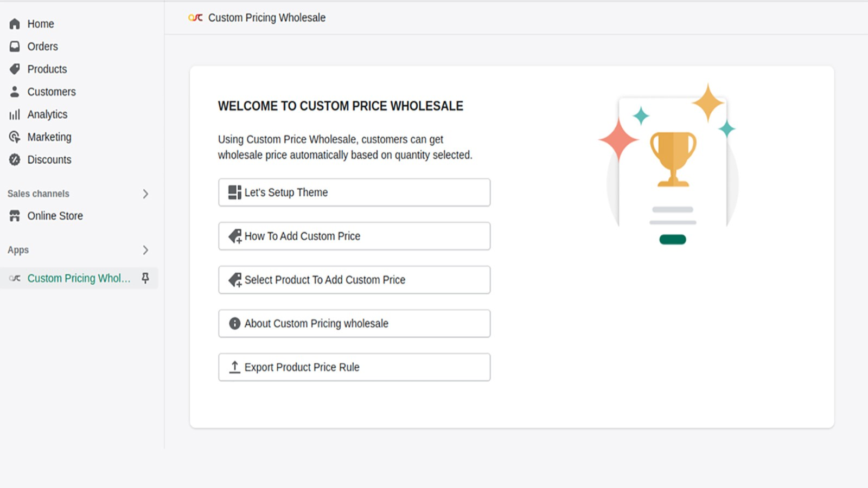The width and height of the screenshot is (868, 488).
Task: Expand the Apps section chevron
Action: 145,250
